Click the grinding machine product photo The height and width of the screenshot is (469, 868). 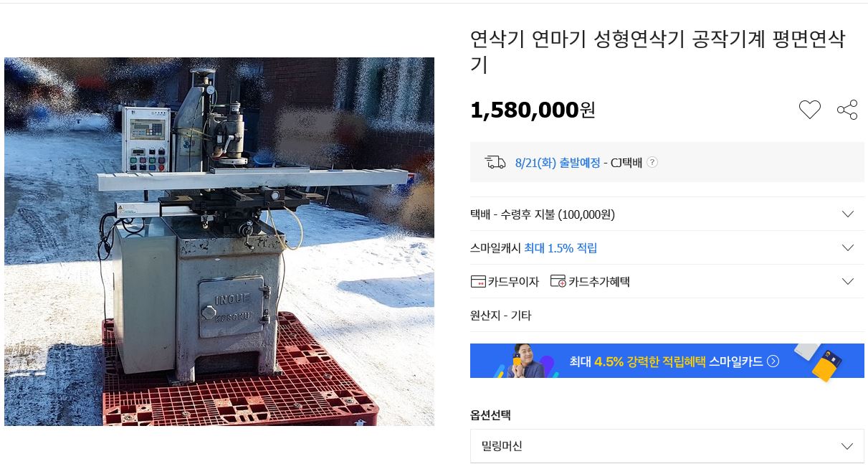[219, 242]
